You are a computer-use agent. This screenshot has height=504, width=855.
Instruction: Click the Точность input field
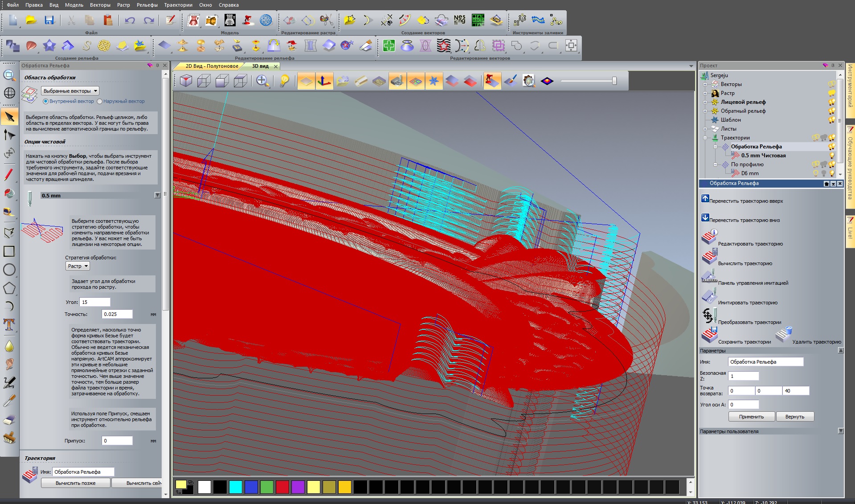click(117, 314)
